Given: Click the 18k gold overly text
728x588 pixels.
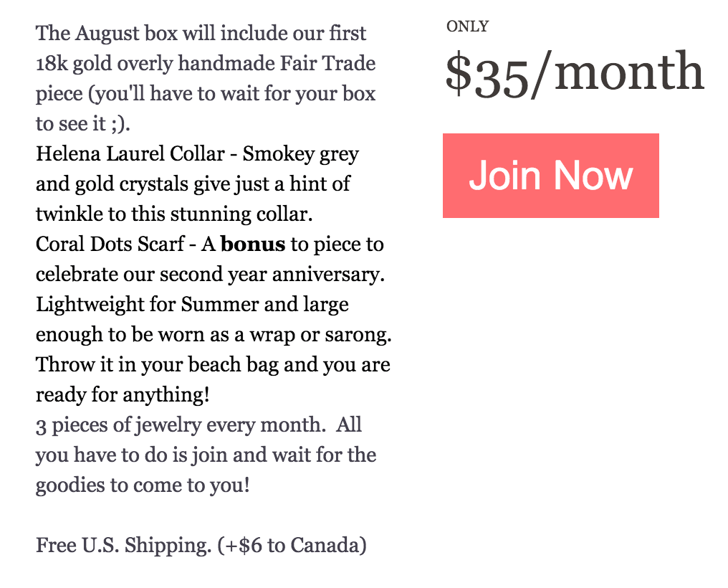Looking at the screenshot, I should [x=105, y=64].
